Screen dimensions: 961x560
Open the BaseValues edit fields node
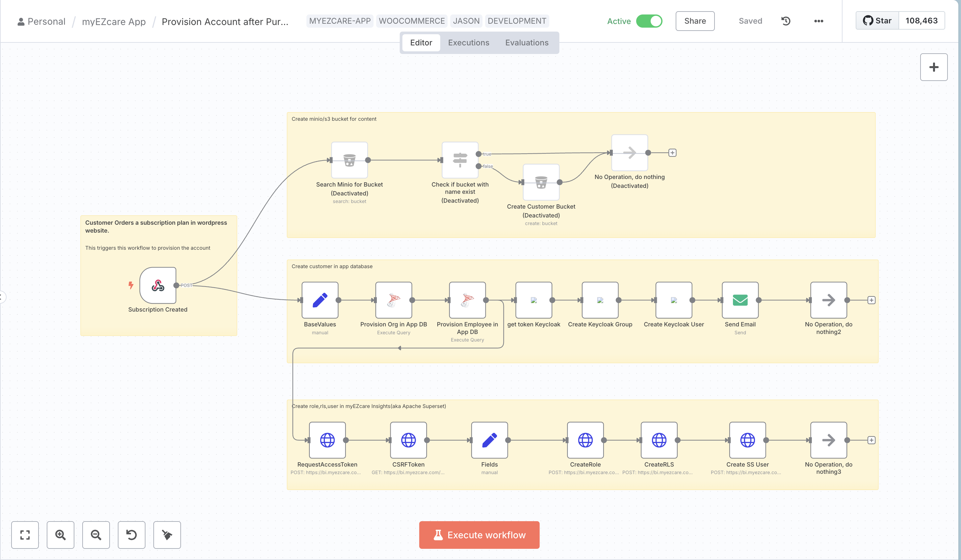320,300
